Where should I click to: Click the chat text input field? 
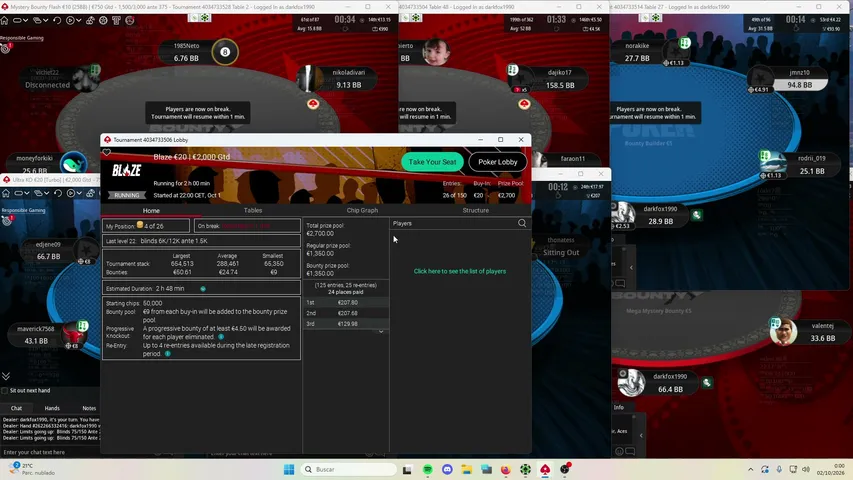(x=51, y=452)
